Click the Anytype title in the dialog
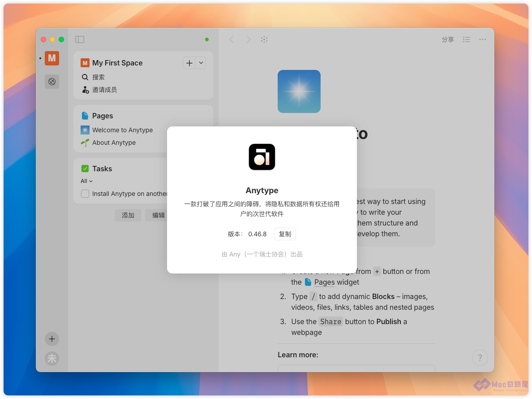 [x=262, y=190]
